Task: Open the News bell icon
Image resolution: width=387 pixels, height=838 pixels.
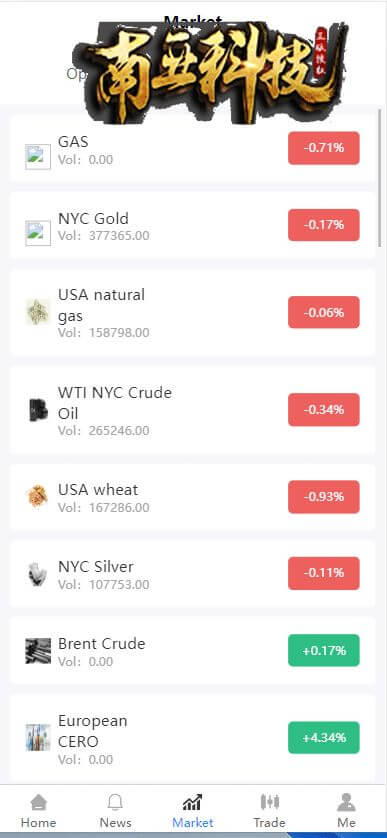Action: pyautogui.click(x=115, y=802)
